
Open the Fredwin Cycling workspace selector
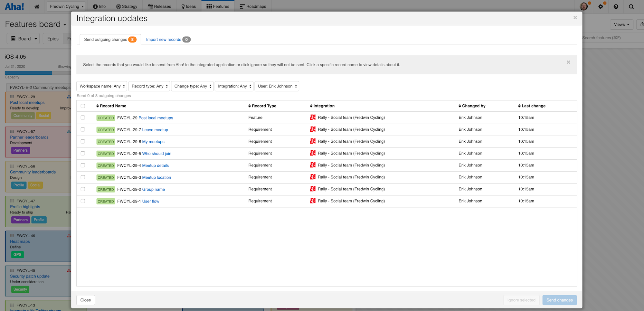(x=66, y=6)
